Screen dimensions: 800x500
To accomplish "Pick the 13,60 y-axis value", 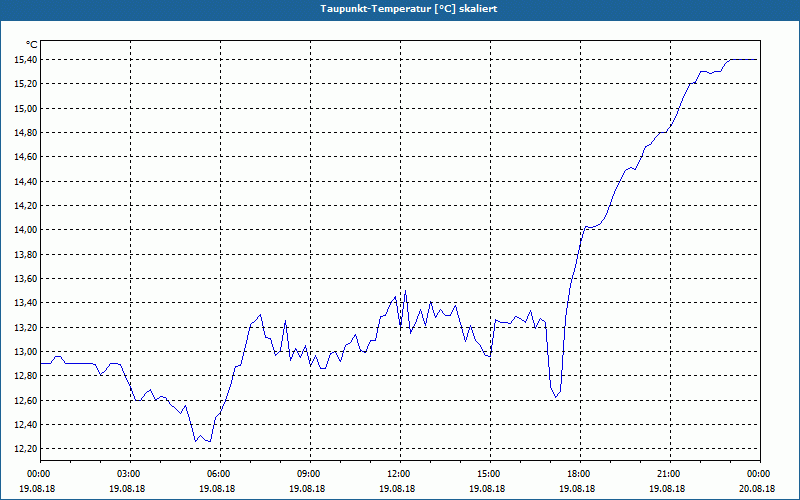I will pyautogui.click(x=26, y=279).
